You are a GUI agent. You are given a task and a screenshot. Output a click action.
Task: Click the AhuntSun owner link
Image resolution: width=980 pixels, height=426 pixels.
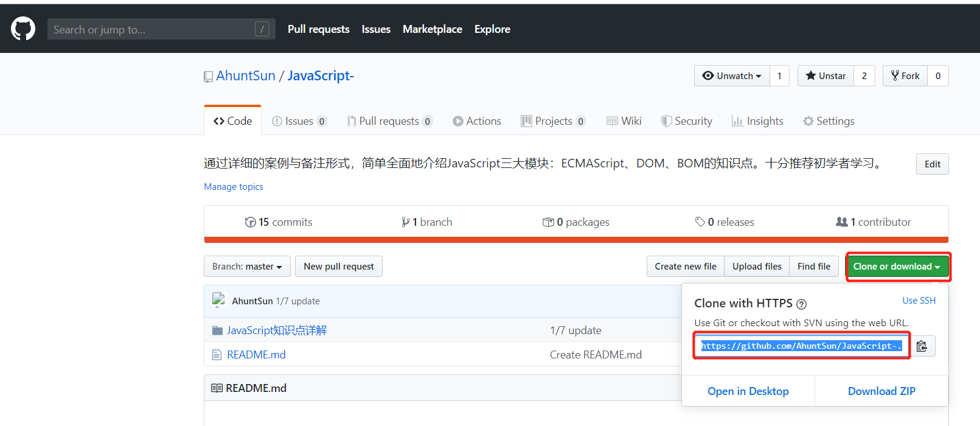[246, 75]
